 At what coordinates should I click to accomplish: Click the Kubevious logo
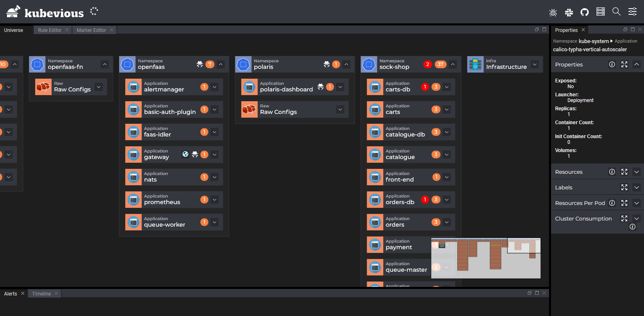coord(45,12)
